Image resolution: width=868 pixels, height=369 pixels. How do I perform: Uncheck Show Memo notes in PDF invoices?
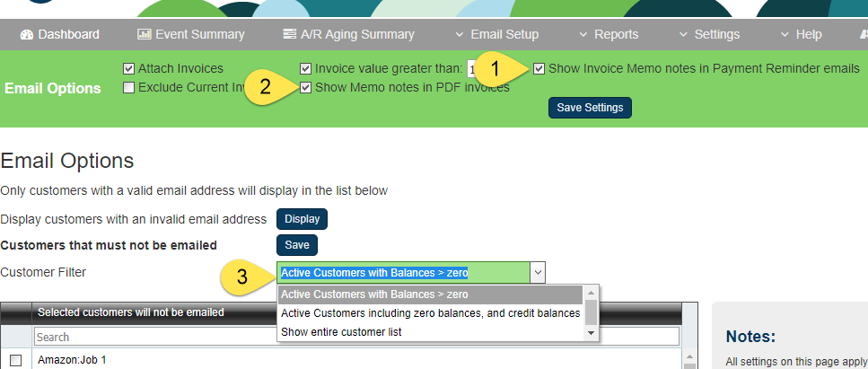(x=306, y=87)
